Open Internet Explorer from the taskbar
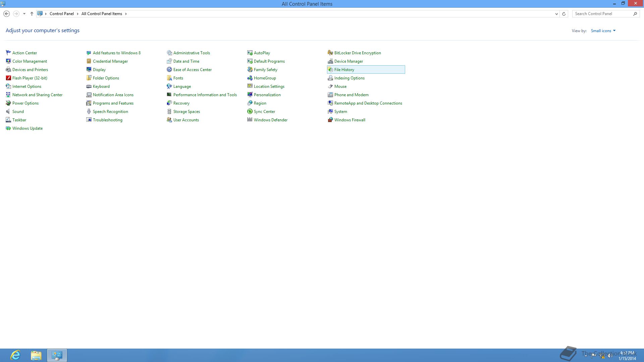Image resolution: width=644 pixels, height=362 pixels. point(15,355)
